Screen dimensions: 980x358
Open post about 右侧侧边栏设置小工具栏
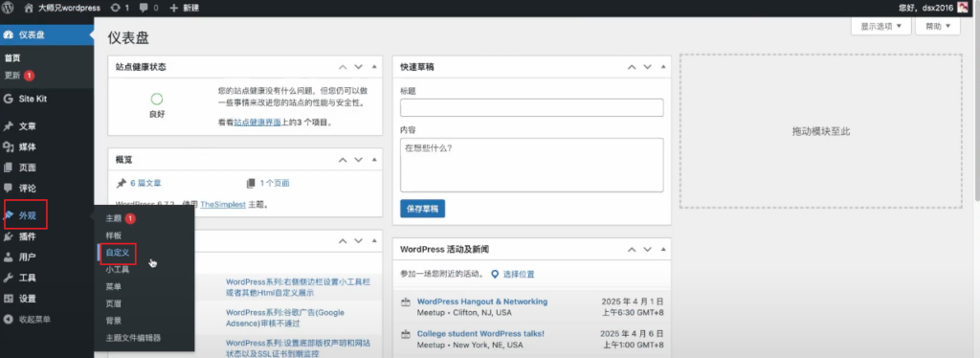300,287
